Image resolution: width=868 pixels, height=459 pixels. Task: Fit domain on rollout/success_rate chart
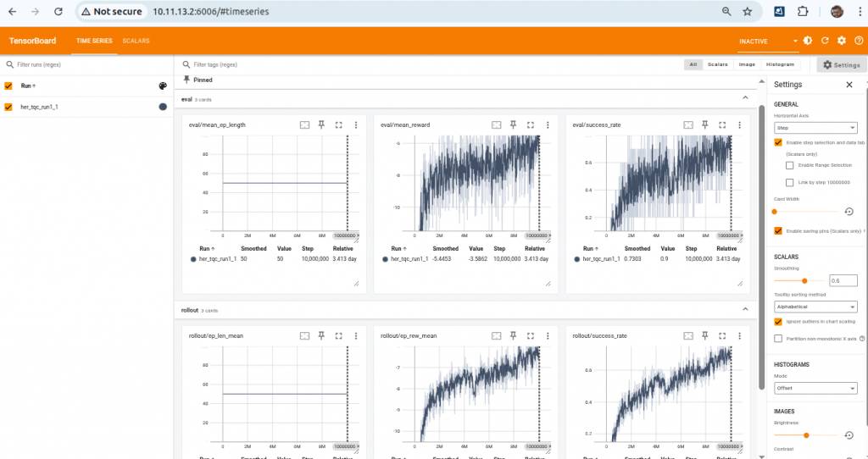point(688,335)
